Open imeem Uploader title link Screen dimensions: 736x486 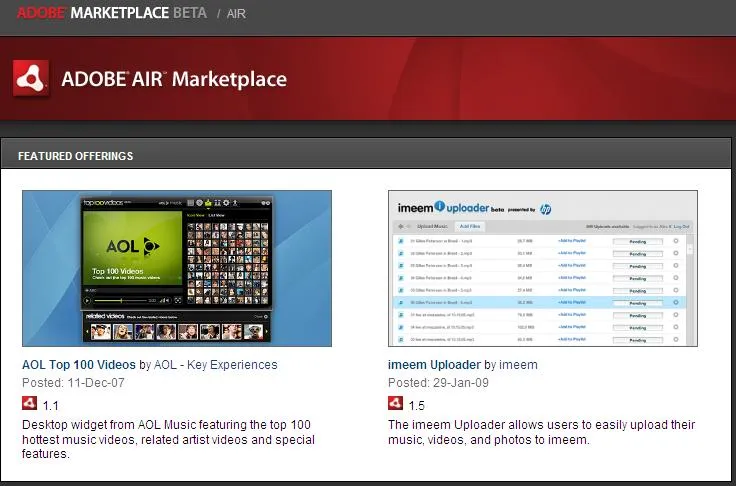tap(434, 365)
